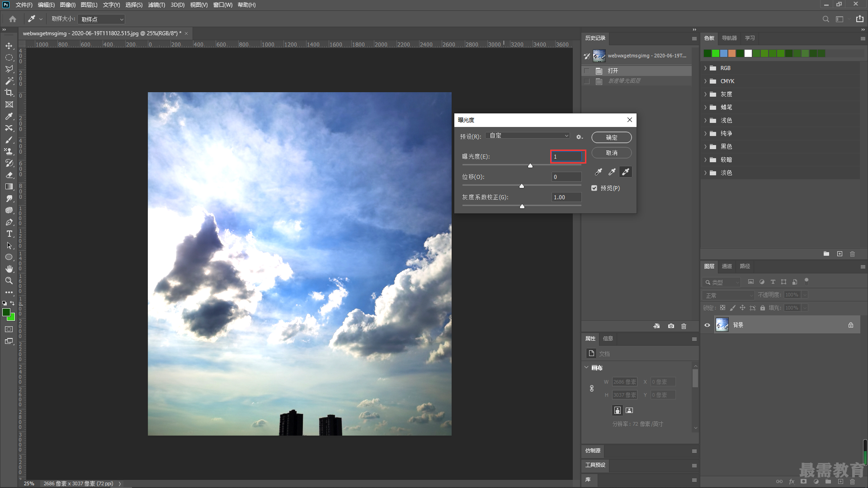This screenshot has width=868, height=488.
Task: Toggle the layer filter switch in Layers panel
Action: [806, 281]
